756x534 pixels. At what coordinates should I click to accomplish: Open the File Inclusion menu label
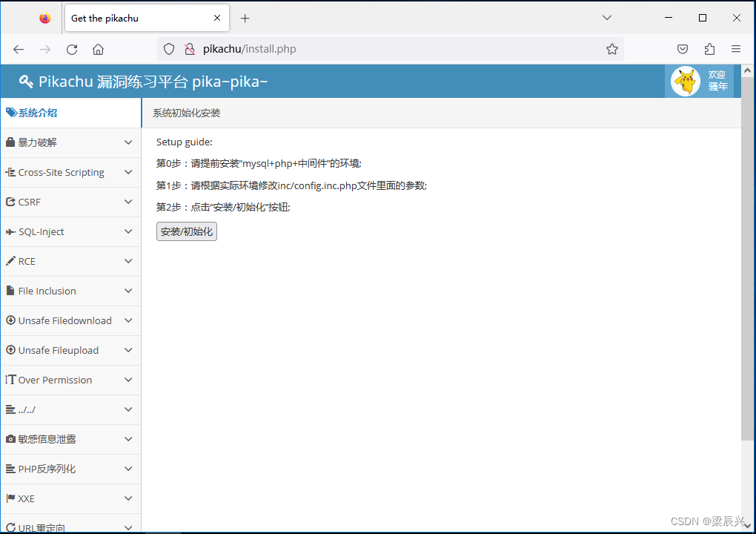[x=47, y=291]
